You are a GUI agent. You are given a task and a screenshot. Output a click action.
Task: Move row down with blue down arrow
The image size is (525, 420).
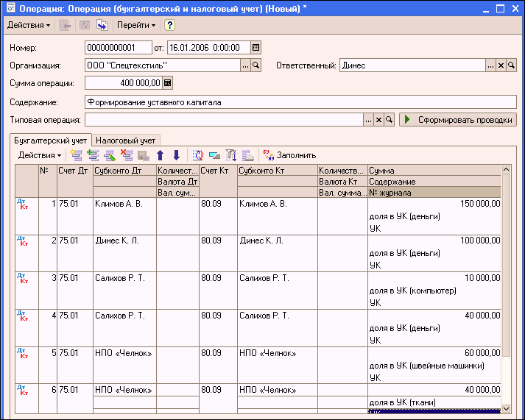[x=176, y=155]
